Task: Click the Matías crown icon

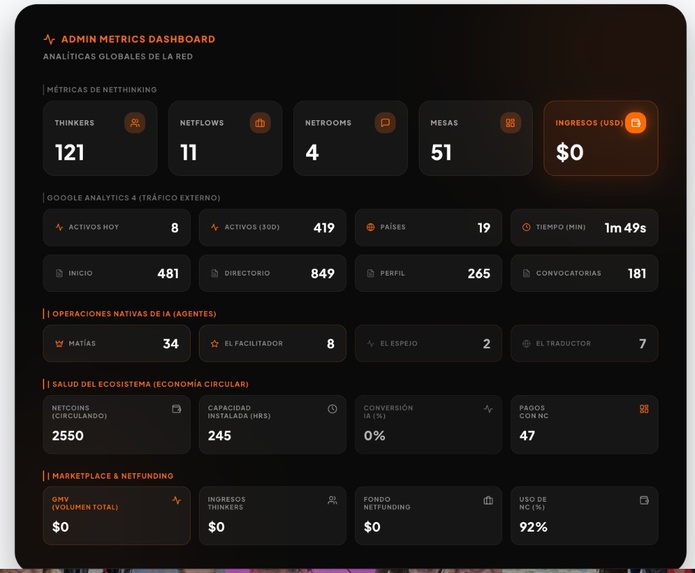Action: pyautogui.click(x=59, y=344)
